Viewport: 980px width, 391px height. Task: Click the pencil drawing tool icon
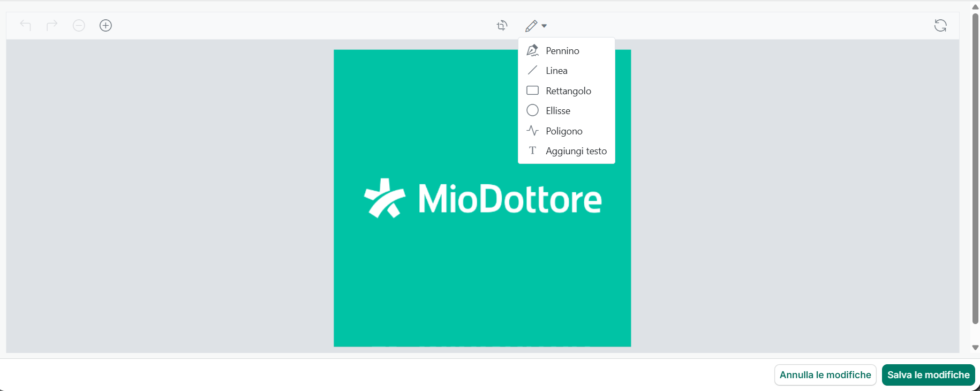[531, 26]
